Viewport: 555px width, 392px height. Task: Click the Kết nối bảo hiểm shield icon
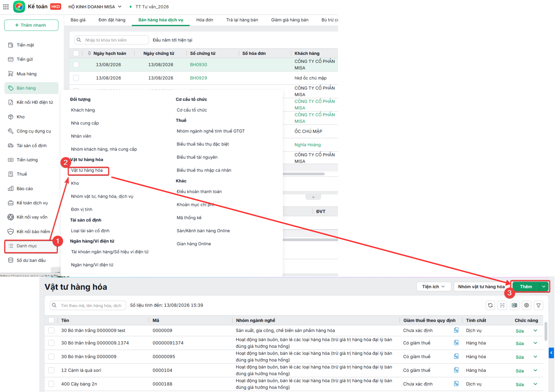coord(11,231)
